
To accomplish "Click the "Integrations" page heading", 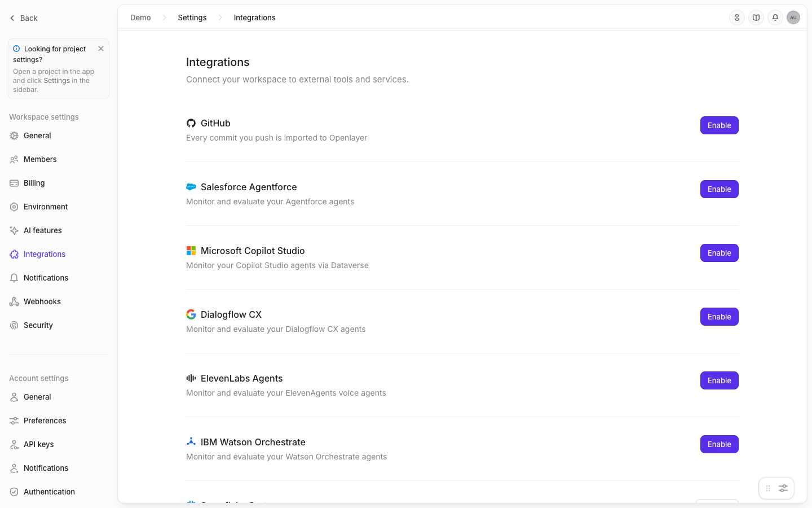I will point(218,62).
